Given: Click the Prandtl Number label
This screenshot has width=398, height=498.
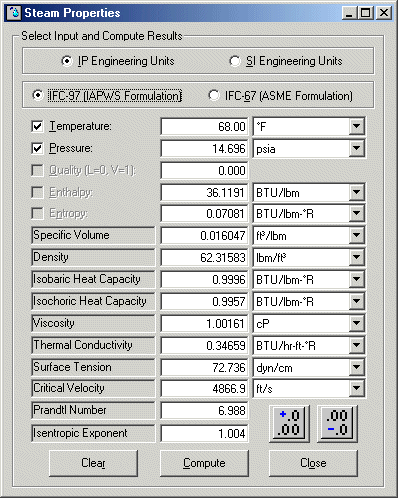Looking at the screenshot, I should (x=93, y=410).
